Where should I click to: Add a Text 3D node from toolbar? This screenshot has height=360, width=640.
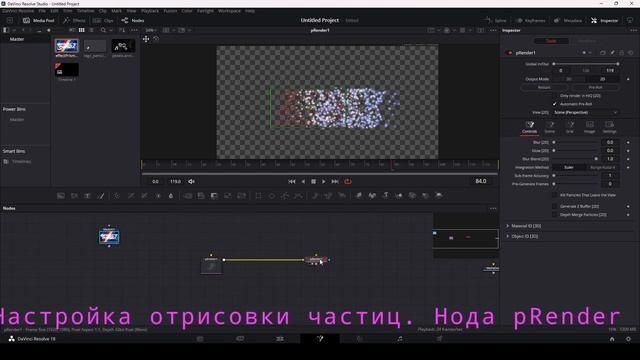click(385, 196)
